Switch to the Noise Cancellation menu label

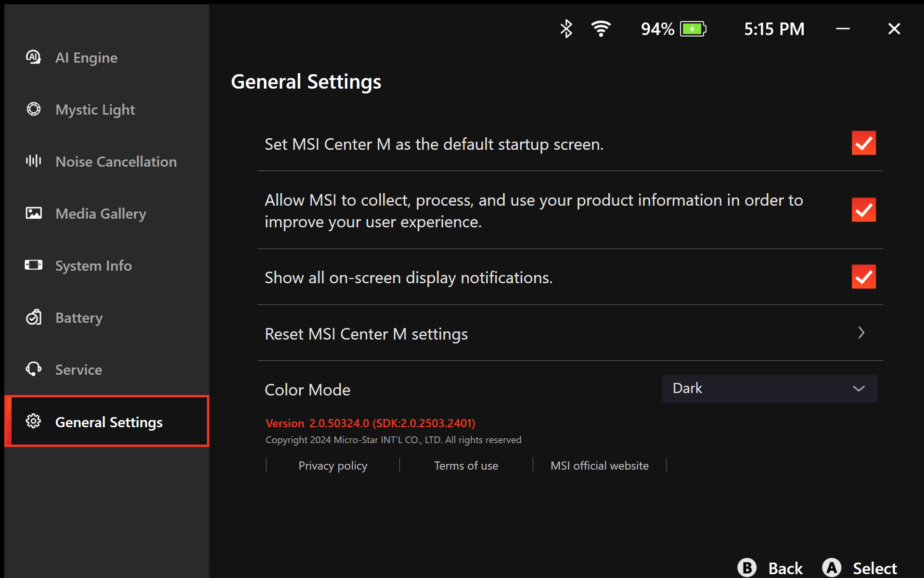[116, 162]
